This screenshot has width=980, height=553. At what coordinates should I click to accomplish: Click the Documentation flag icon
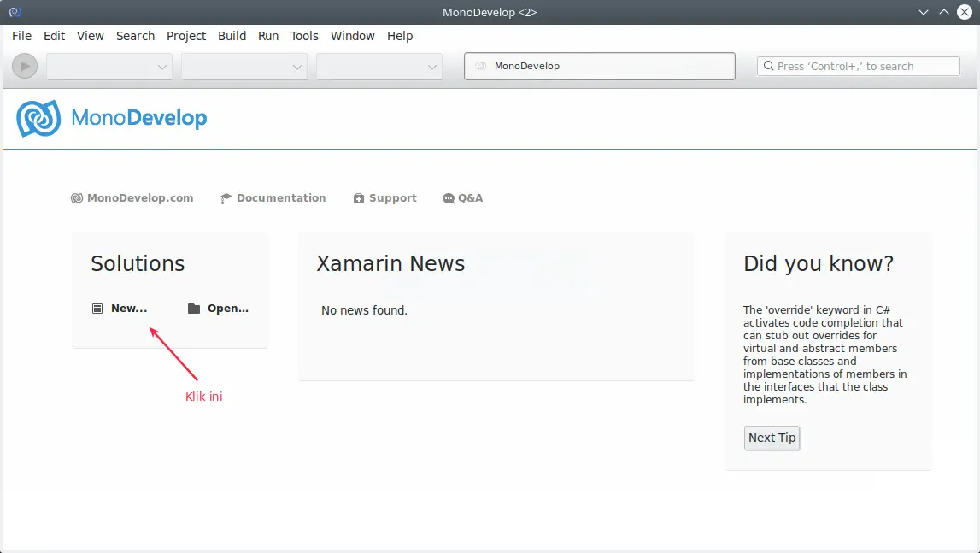tap(225, 197)
